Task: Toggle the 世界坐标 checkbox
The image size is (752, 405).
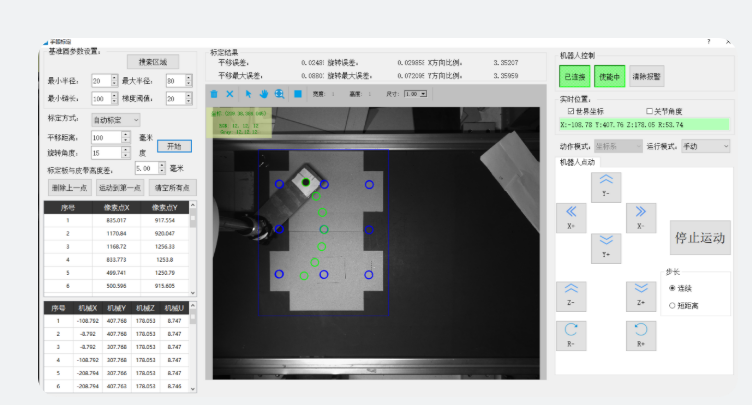Action: click(x=571, y=111)
